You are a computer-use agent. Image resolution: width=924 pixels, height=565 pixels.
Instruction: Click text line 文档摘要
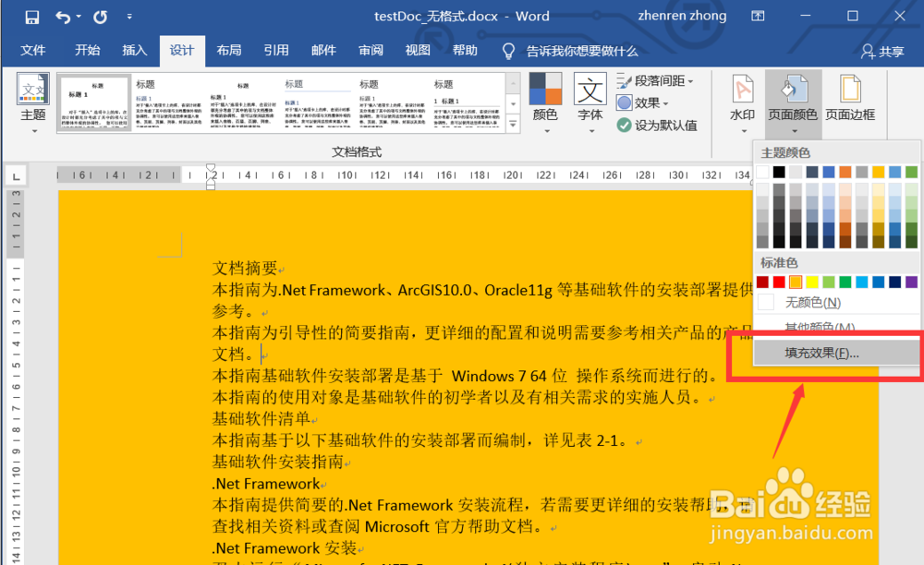click(x=245, y=269)
